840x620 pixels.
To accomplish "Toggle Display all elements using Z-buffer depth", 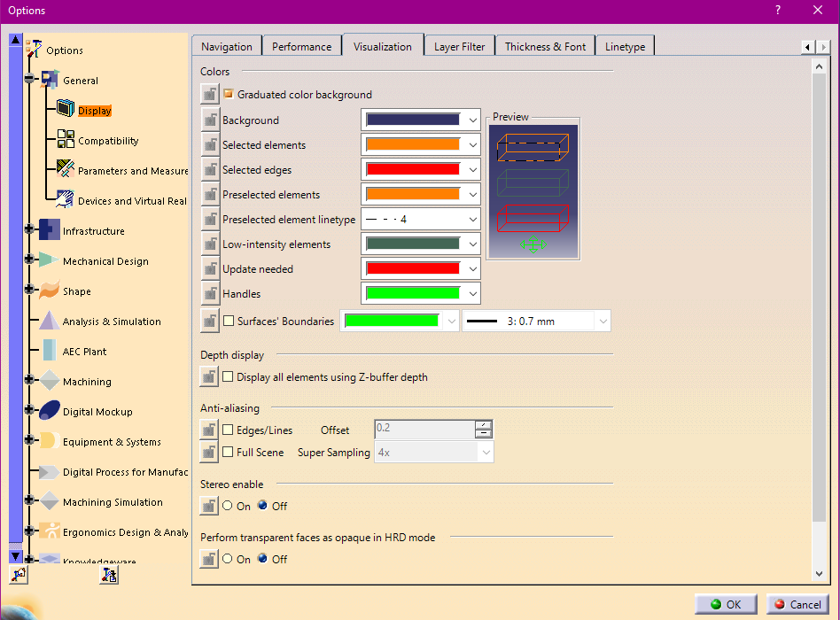I will [229, 376].
